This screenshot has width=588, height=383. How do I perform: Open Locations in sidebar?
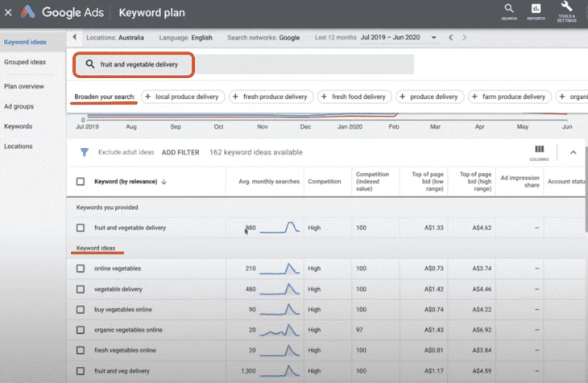pos(18,146)
